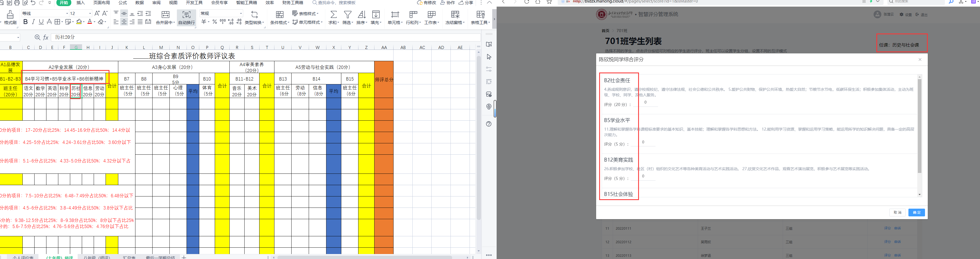The image size is (980, 259).
Task: Toggle italic text formatting
Action: point(33,22)
